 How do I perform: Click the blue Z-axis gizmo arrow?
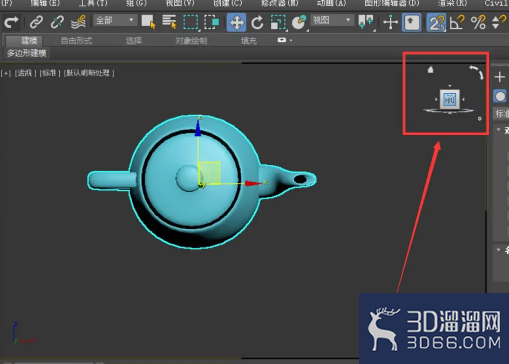click(x=198, y=127)
